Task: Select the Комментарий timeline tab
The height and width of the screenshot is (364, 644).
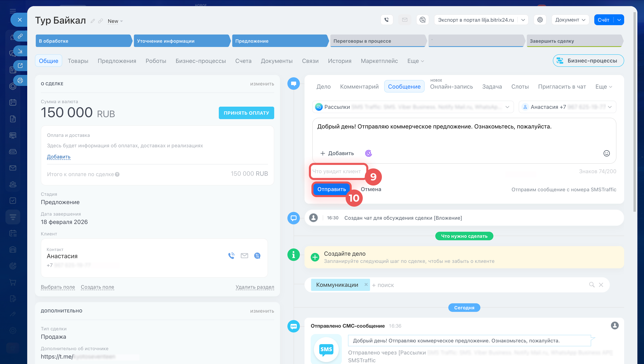Action: click(359, 86)
